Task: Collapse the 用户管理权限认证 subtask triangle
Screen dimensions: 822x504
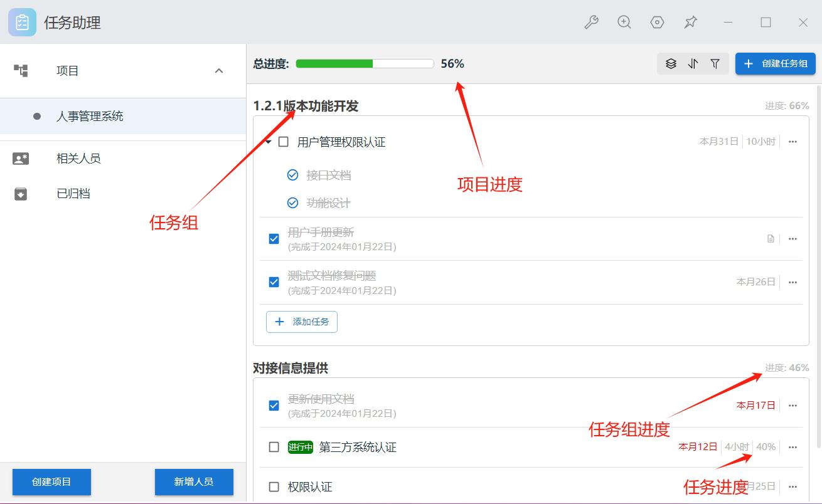Action: (269, 142)
